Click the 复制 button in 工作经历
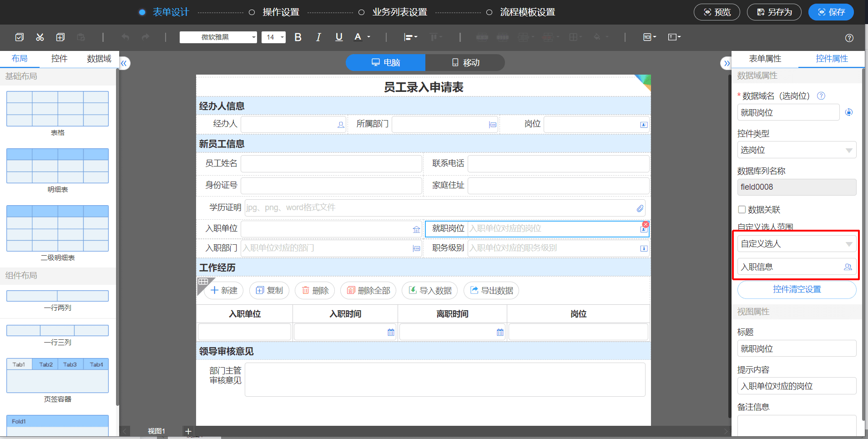Screen dimensions: 868x439 [x=269, y=291]
